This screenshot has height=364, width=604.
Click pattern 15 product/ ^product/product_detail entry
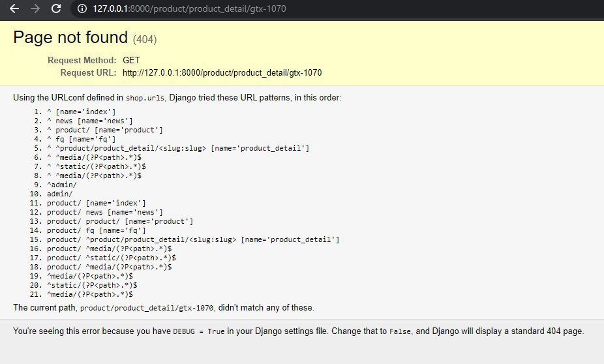pyautogui.click(x=193, y=239)
